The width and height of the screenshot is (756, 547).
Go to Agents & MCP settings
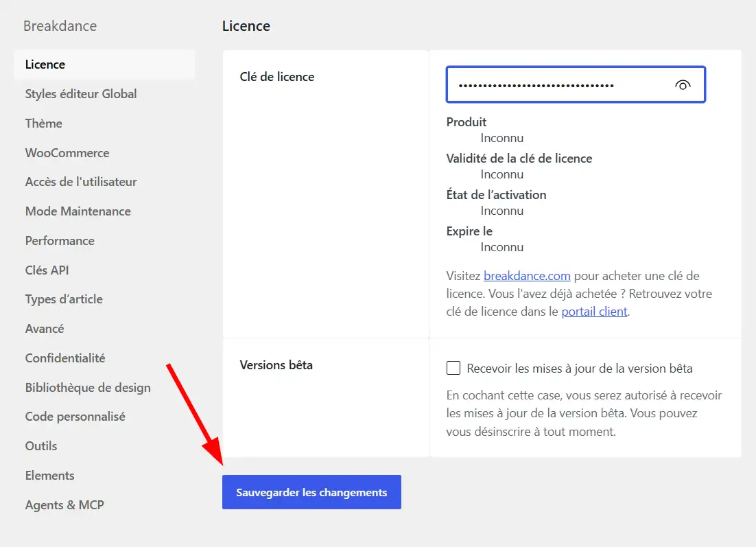pyautogui.click(x=64, y=505)
